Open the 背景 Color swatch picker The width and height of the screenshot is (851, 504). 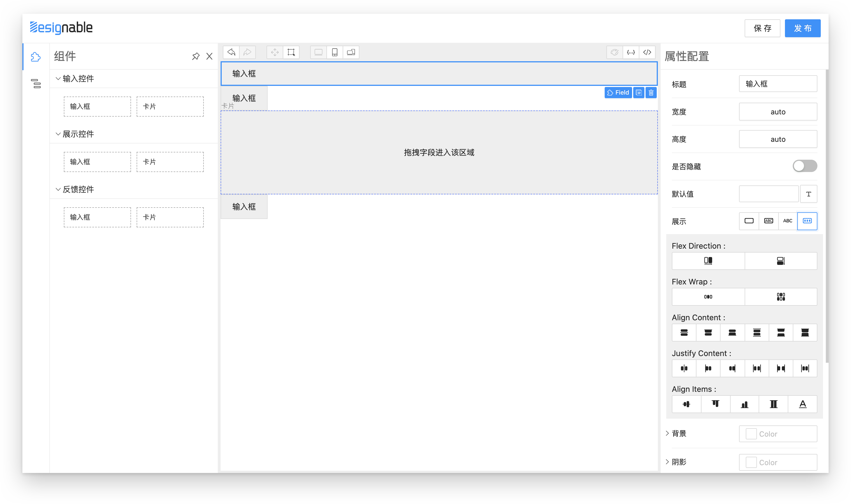click(x=751, y=434)
